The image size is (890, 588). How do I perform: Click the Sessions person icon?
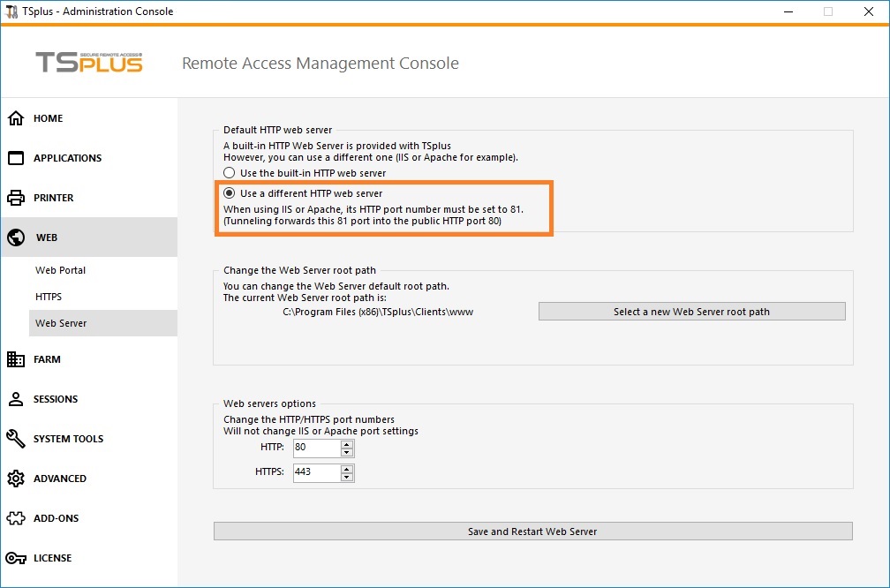coord(16,399)
